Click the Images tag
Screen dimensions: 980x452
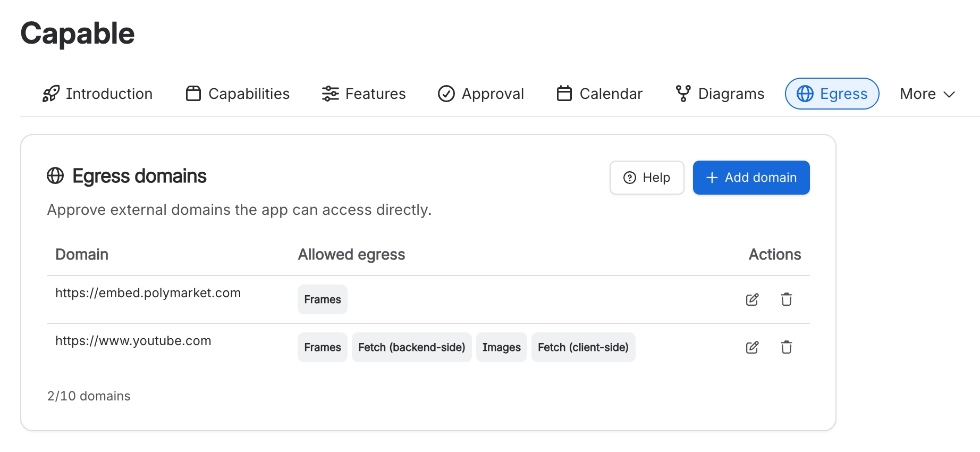coord(502,347)
